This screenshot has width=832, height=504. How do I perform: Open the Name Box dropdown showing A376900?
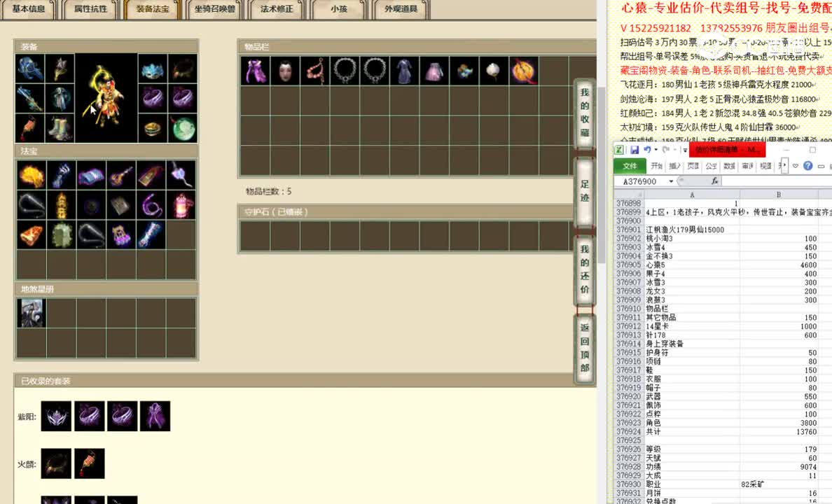pyautogui.click(x=670, y=181)
